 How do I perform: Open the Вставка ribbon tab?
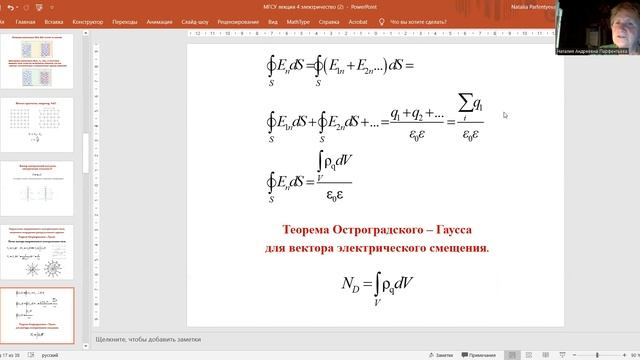(x=54, y=22)
